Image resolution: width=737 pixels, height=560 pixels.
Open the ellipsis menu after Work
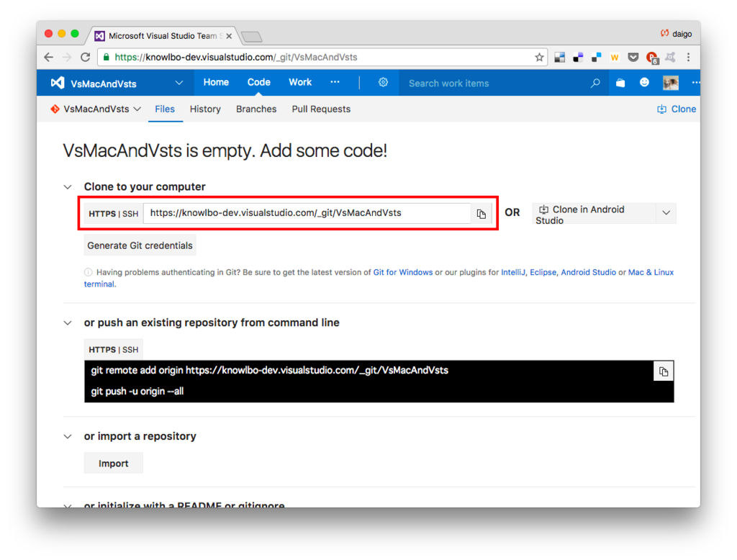coord(335,82)
